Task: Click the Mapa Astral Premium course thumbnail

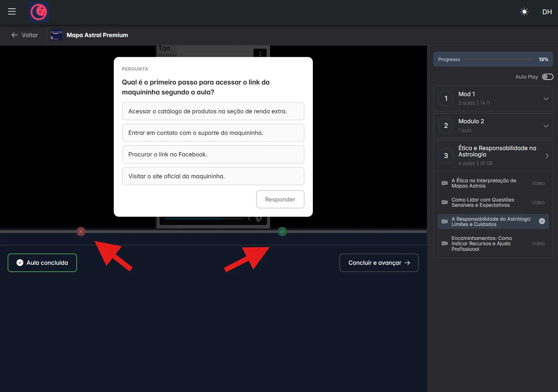Action: [x=56, y=35]
